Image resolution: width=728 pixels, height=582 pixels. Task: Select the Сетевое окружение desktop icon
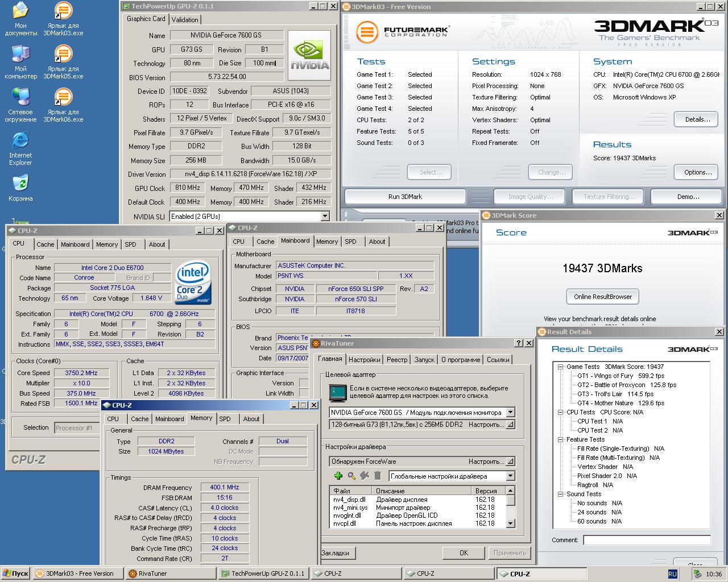coord(20,105)
